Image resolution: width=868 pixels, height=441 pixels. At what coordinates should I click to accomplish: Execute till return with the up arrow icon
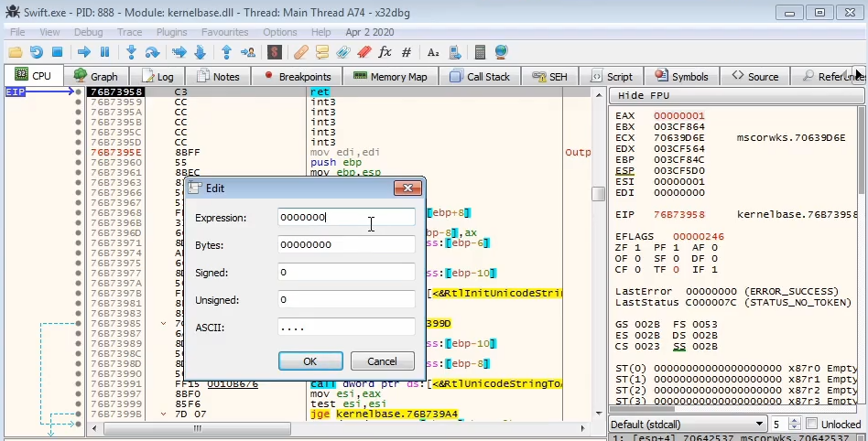[226, 52]
